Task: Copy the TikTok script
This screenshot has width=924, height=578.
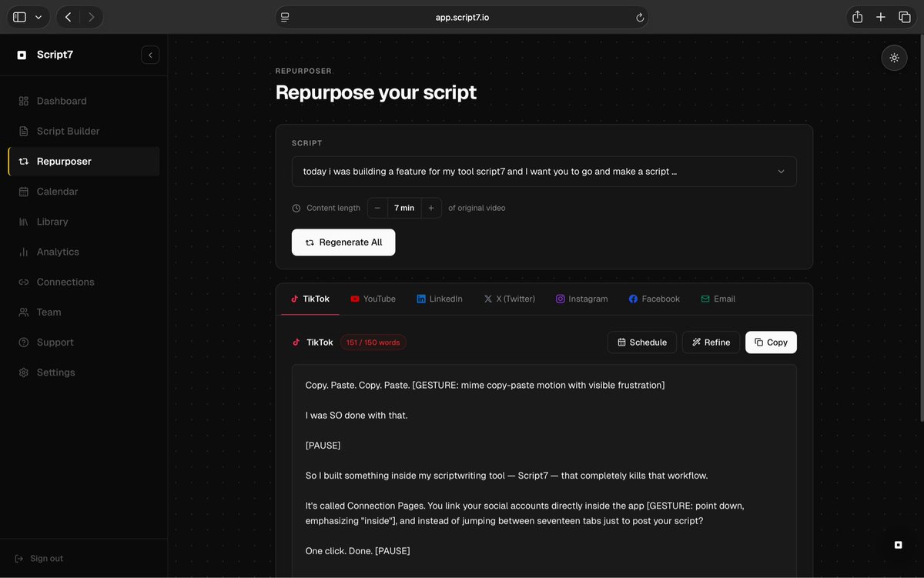Action: coord(771,342)
